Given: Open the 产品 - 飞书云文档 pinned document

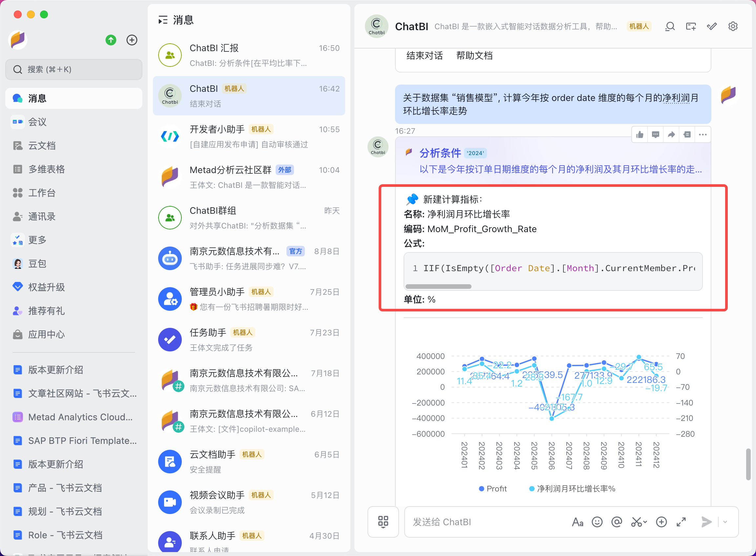Looking at the screenshot, I should click(74, 488).
